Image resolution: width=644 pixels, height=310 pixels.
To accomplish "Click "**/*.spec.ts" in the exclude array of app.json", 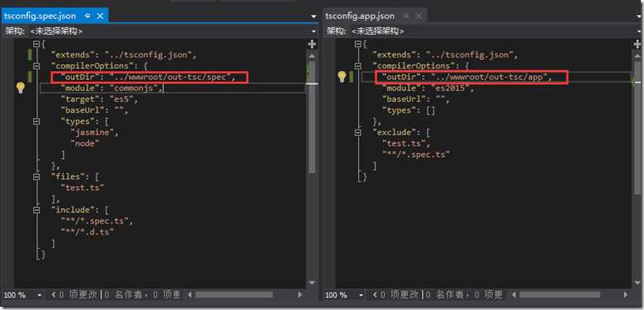I will pos(416,155).
